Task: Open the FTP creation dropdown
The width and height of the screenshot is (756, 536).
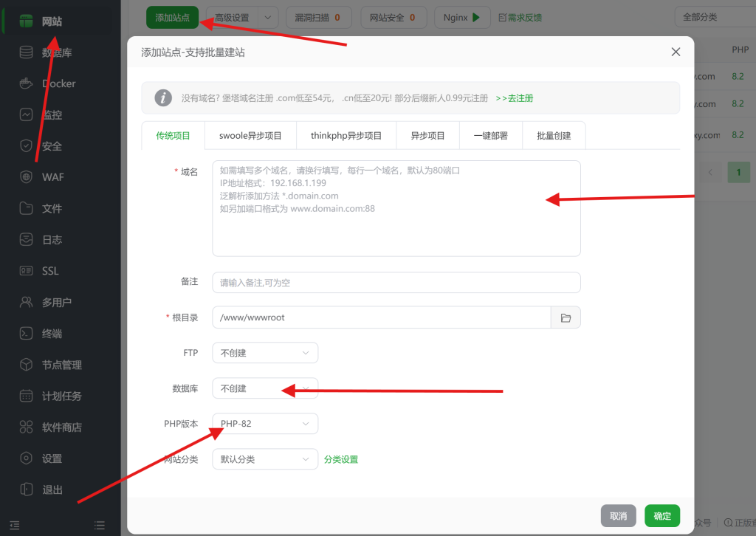Action: (264, 353)
